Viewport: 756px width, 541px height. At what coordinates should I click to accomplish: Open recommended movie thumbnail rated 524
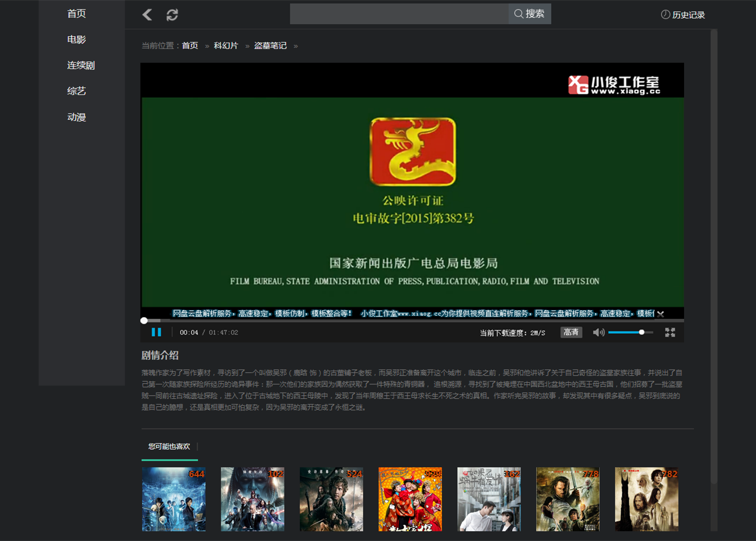pos(331,499)
